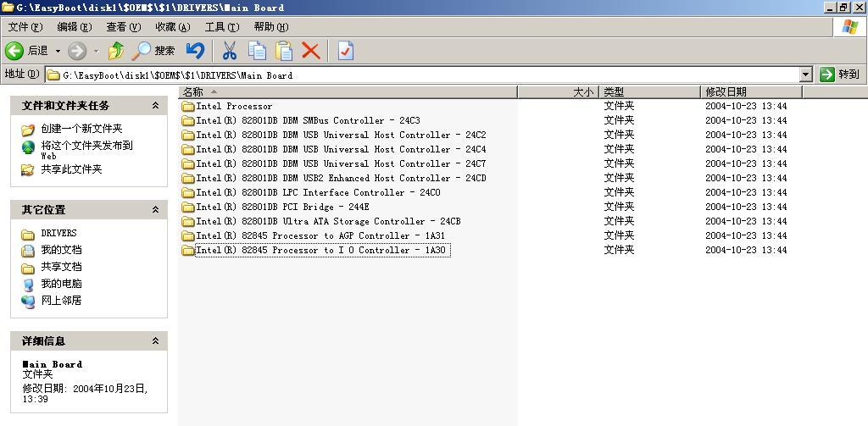Select USB Universal Host Controller - 24C2 folder
The width and height of the screenshot is (868, 426).
(341, 135)
